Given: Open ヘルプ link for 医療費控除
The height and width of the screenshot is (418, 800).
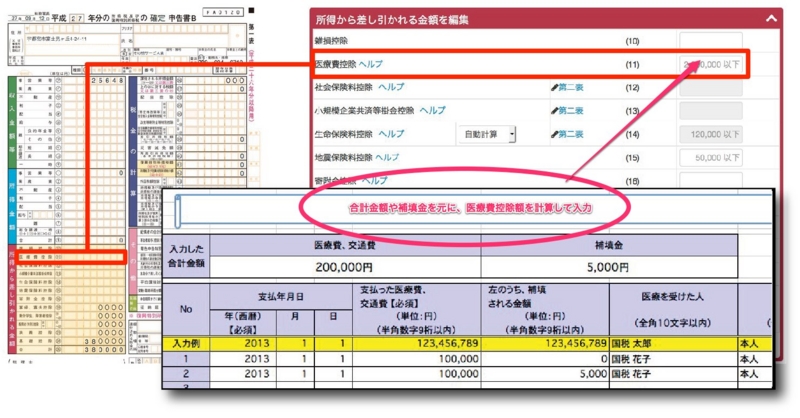Looking at the screenshot, I should click(370, 64).
